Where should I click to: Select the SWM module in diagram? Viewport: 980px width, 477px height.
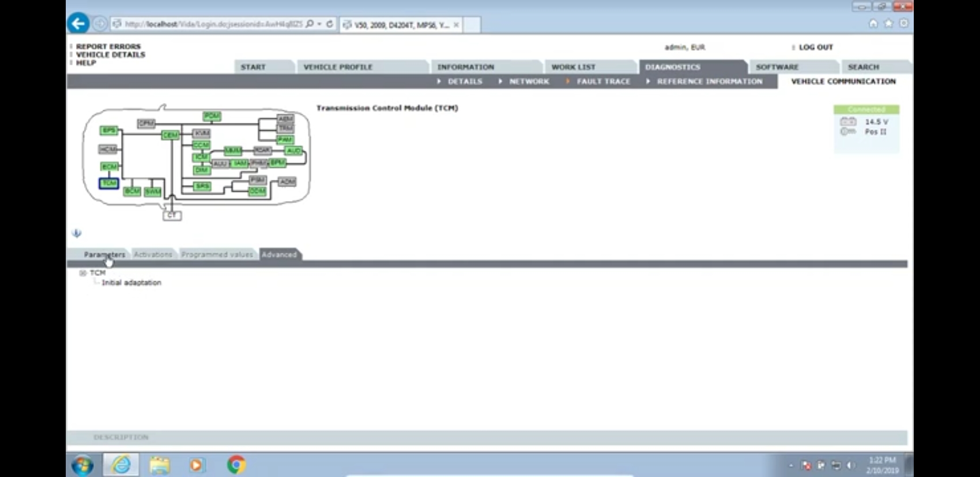tap(152, 192)
